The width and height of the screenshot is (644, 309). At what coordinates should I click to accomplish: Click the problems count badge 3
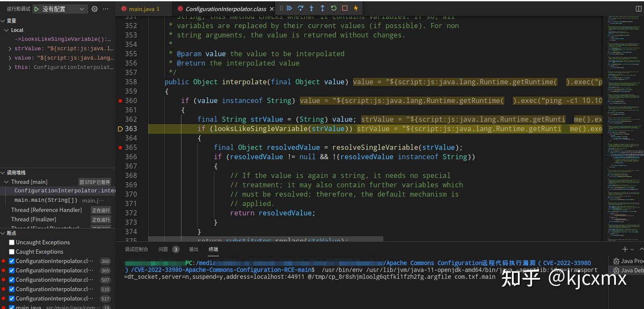[x=176, y=249]
